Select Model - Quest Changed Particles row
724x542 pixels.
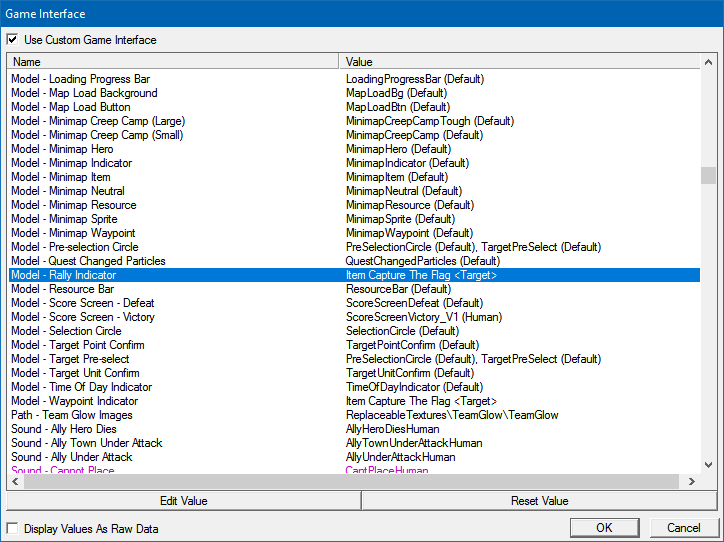coord(354,261)
